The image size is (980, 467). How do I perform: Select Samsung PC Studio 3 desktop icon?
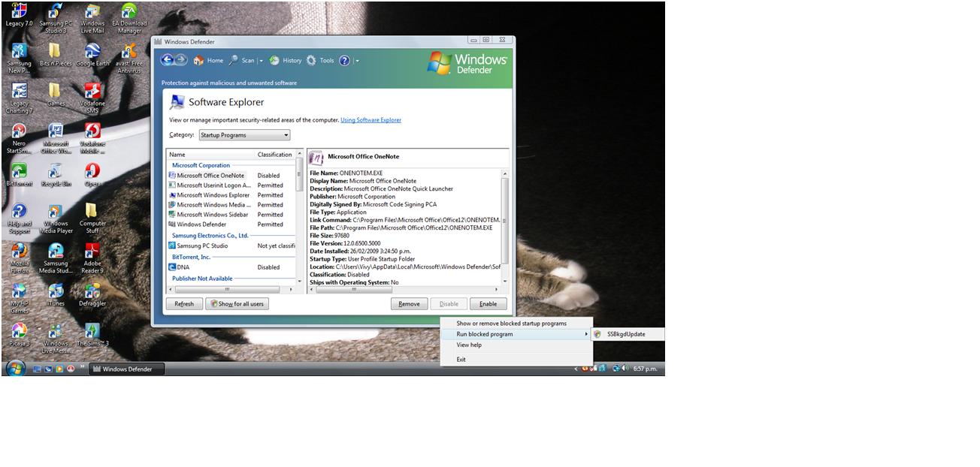(56, 19)
